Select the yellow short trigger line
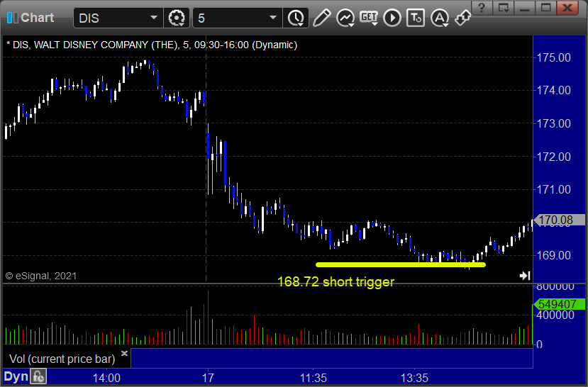The height and width of the screenshot is (387, 588). coord(401,264)
